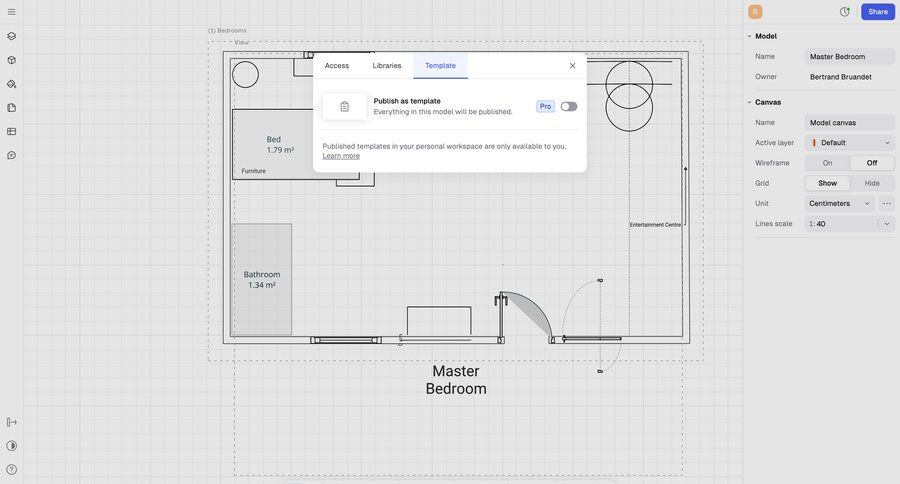Select the small circle in top-left corner
Viewport: 900px width, 484px height.
(245, 74)
